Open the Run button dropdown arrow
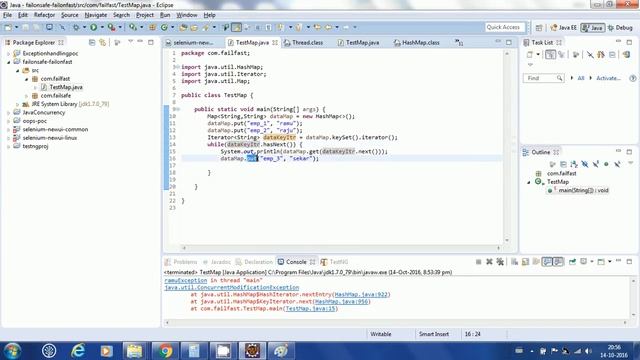 point(102,27)
